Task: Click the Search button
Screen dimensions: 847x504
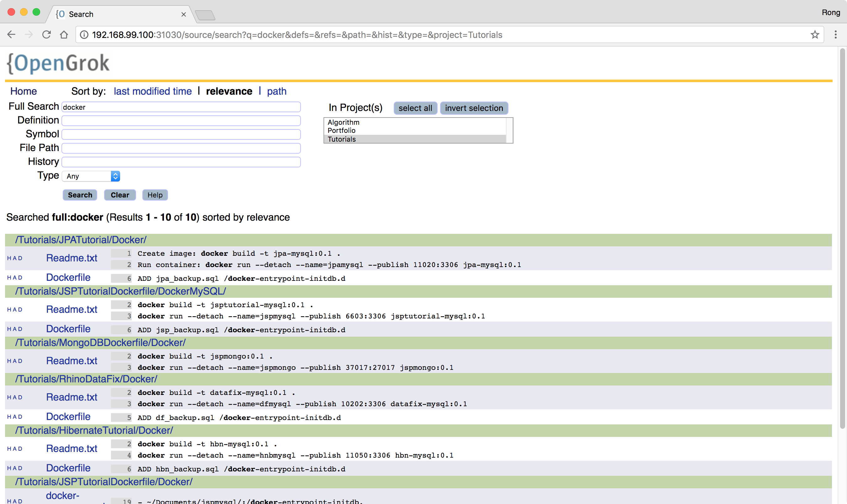Action: [x=80, y=195]
